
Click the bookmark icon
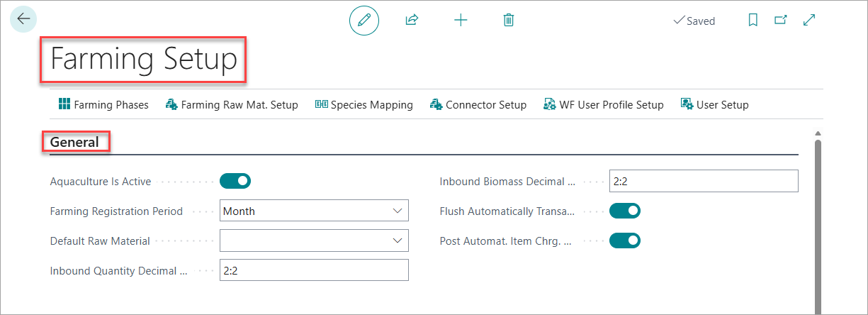pos(753,21)
